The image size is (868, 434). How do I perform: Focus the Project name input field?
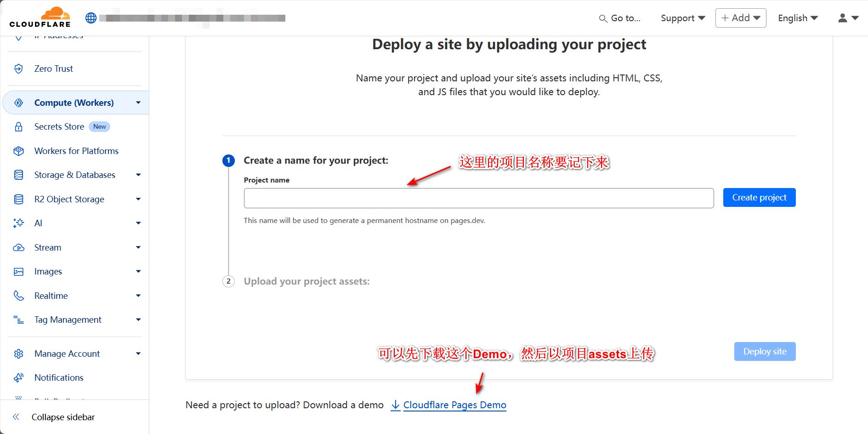point(478,198)
